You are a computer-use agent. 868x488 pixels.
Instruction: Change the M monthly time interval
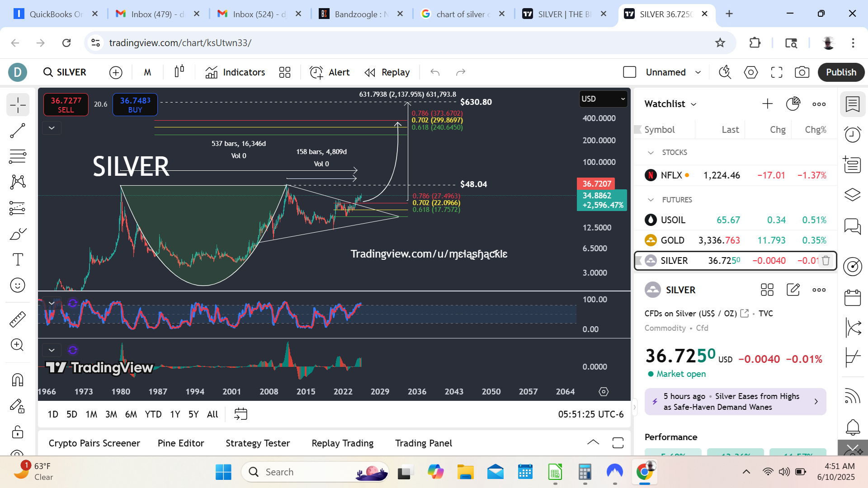click(x=147, y=72)
